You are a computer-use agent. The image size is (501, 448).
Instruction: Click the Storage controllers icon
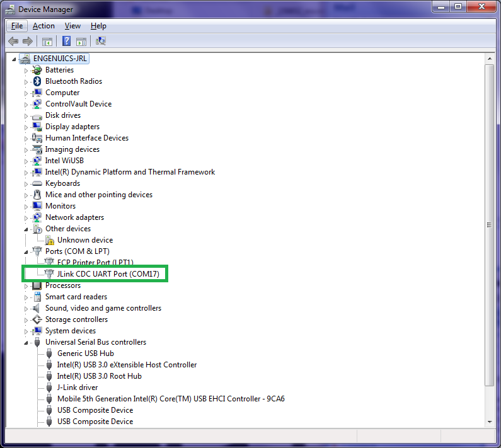tap(37, 319)
